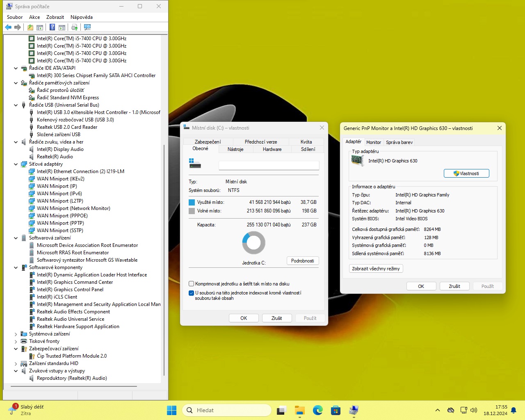Switch to Zabezpečení tab

click(x=208, y=142)
